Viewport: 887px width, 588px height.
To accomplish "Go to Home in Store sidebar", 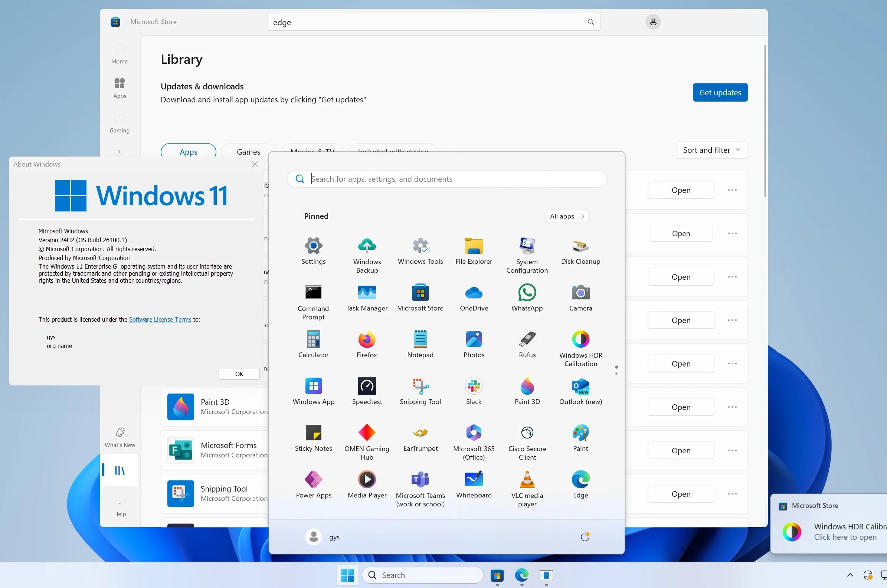I will pyautogui.click(x=120, y=54).
